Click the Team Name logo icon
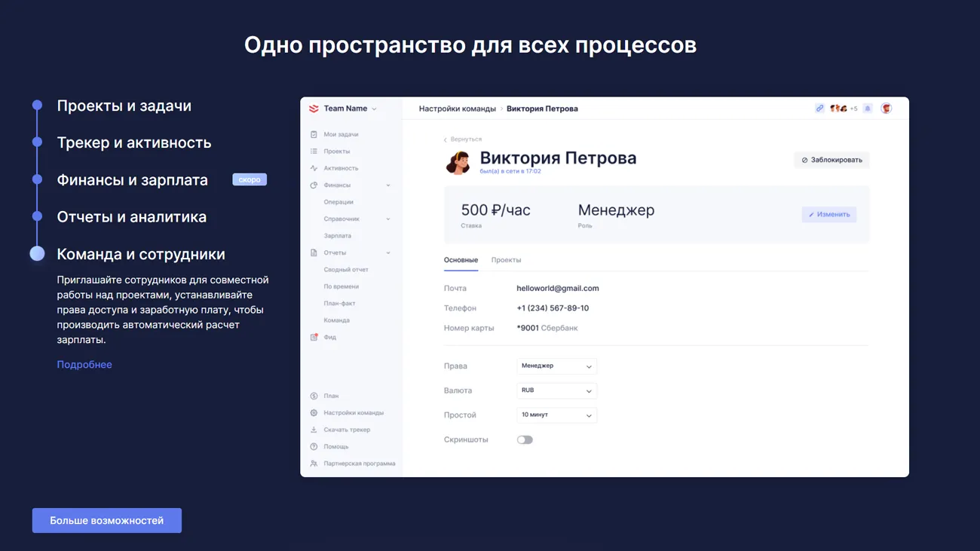980x551 pixels. tap(314, 109)
